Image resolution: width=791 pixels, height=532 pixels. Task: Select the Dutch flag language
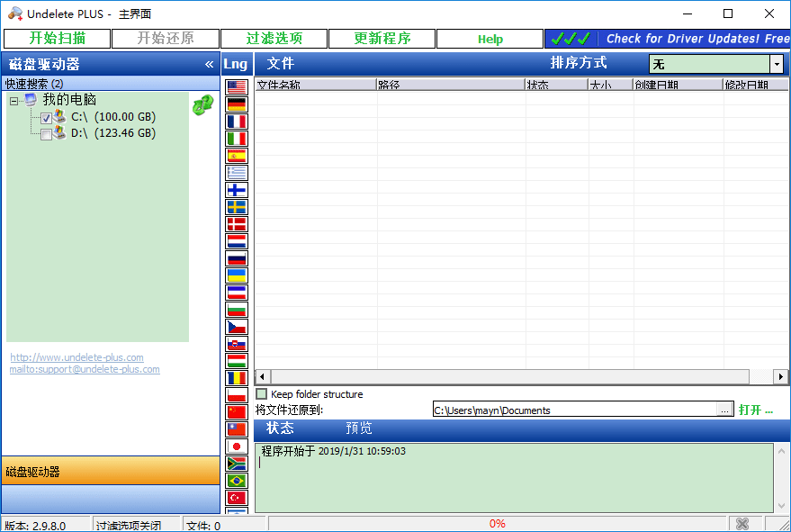[x=237, y=241]
